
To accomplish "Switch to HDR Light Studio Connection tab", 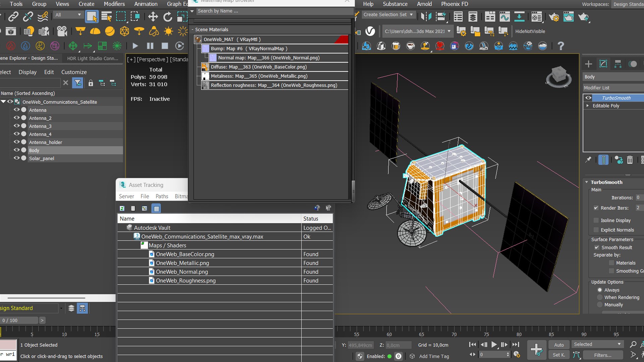I will pyautogui.click(x=93, y=58).
